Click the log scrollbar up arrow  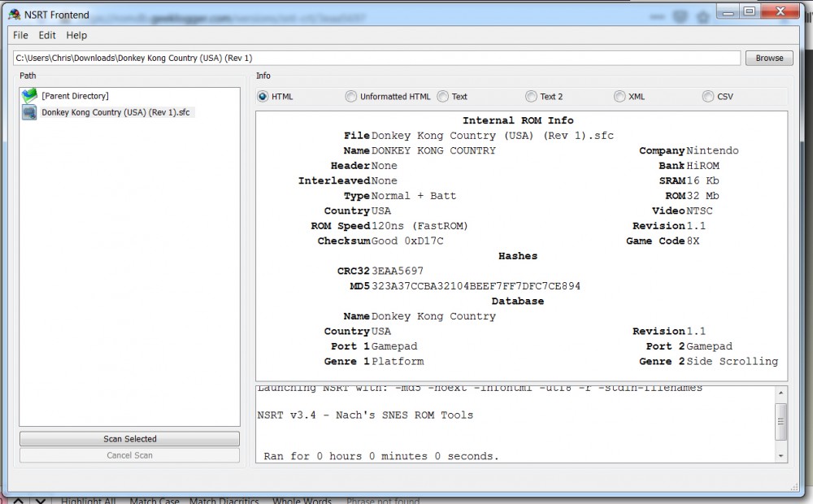pos(781,393)
